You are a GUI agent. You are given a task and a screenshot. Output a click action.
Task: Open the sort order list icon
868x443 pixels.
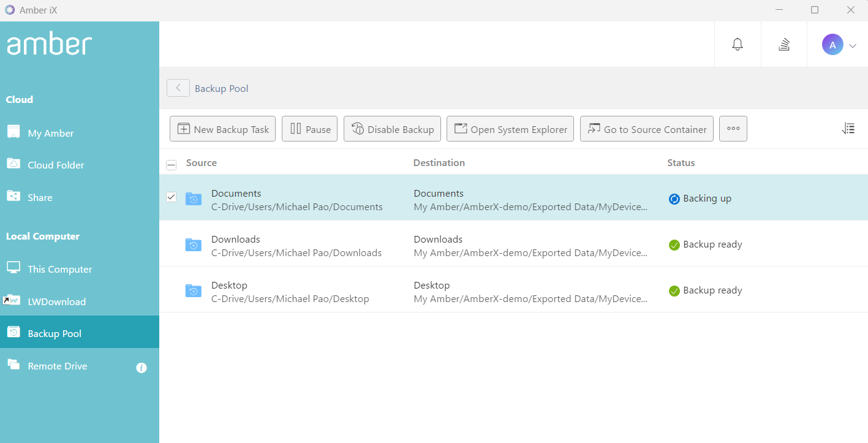pyautogui.click(x=848, y=129)
